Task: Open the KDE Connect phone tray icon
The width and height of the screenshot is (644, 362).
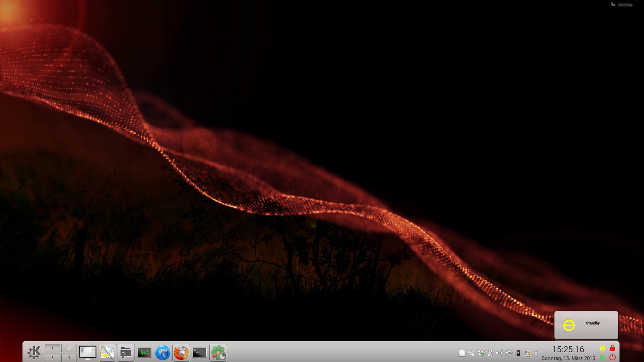Action: 518,353
